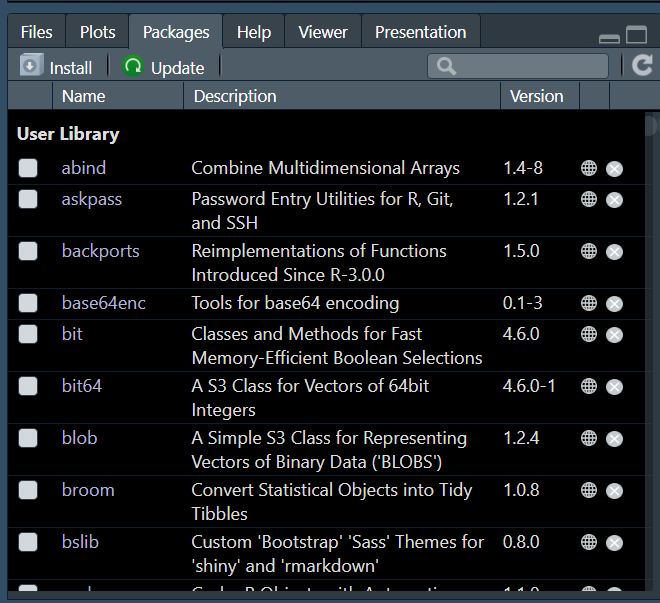Open the Help tab
660x603 pixels.
tap(253, 32)
